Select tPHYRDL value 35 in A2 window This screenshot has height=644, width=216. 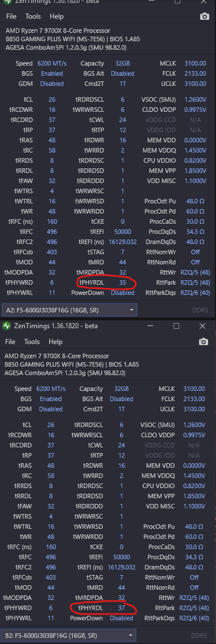(x=123, y=283)
